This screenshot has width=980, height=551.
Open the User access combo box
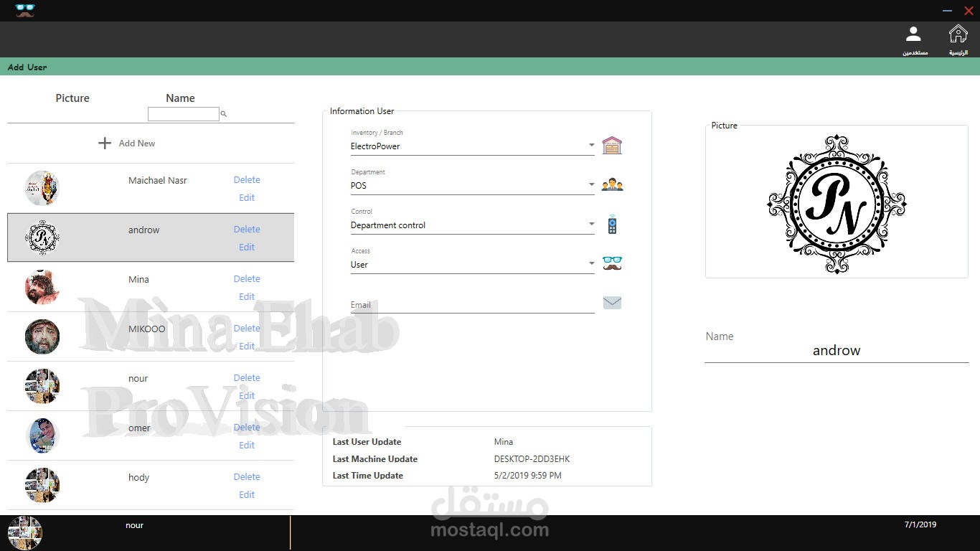[x=472, y=265]
